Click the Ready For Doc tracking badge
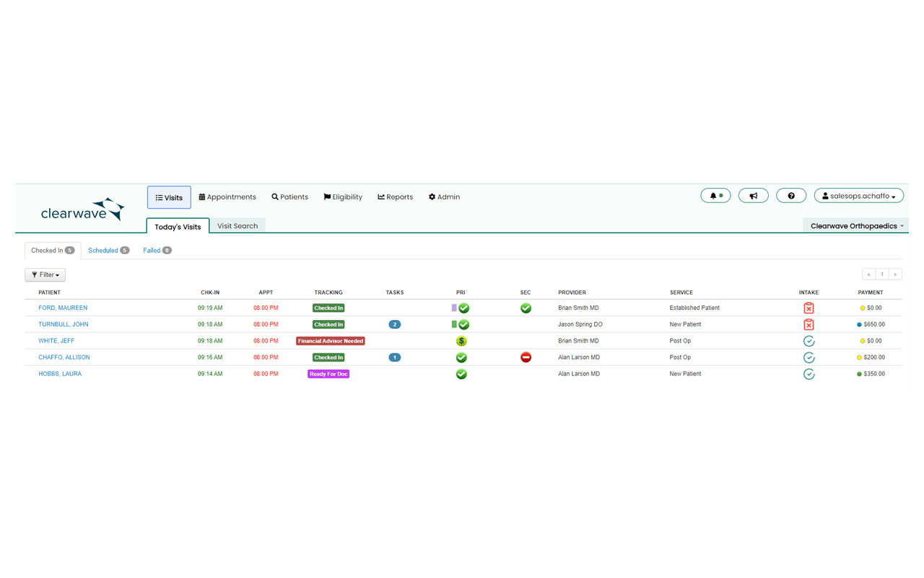Screen dimensions: 924x578 (x=328, y=374)
